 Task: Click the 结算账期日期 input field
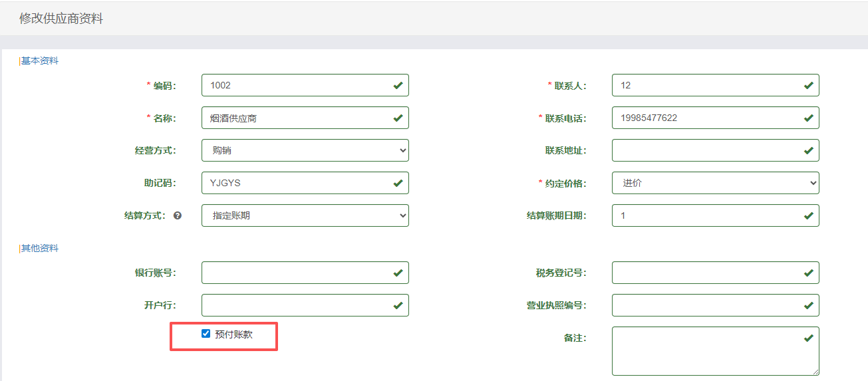[x=705, y=215]
